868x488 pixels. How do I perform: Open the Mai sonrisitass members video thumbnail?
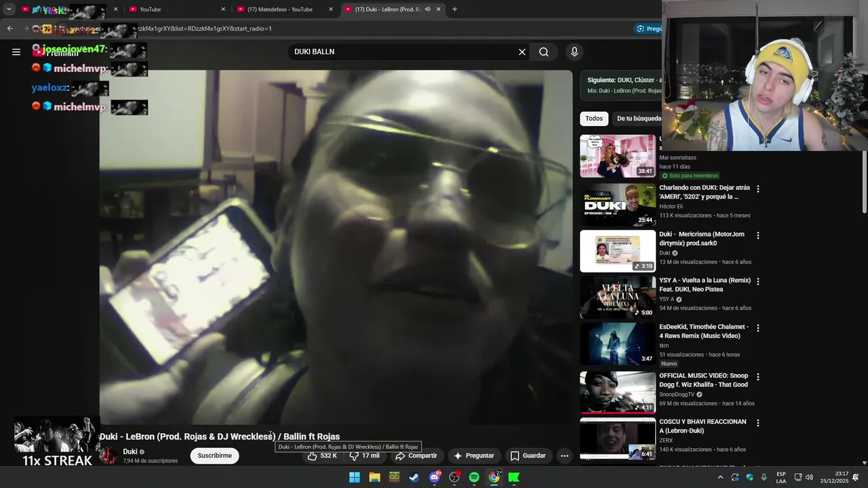click(618, 156)
